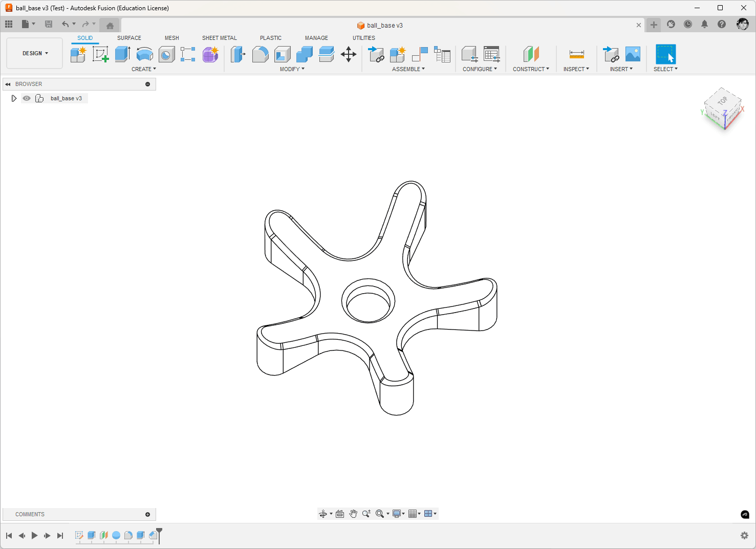Open the CREATE dropdown menu
This screenshot has height=549, width=756.
point(144,69)
